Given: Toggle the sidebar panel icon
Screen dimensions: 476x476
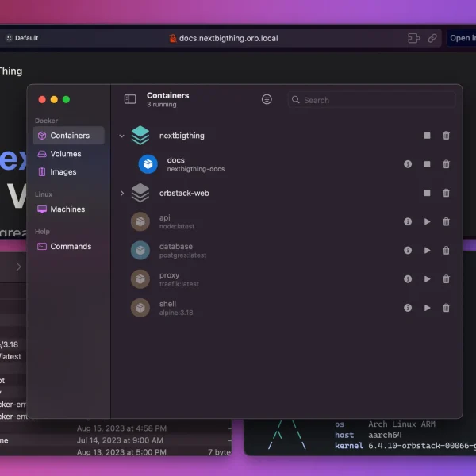Looking at the screenshot, I should pyautogui.click(x=130, y=99).
